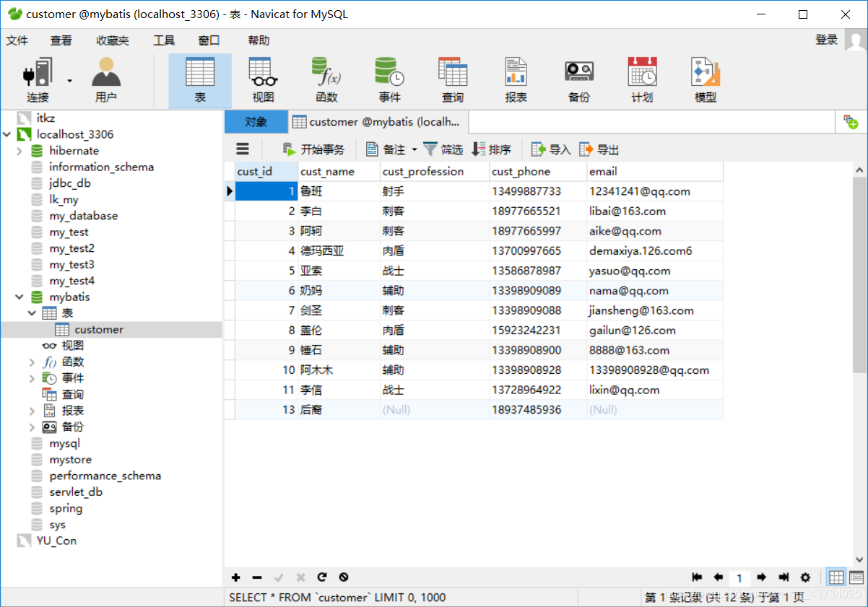Viewport: 868px width, 607px height.
Task: Open the Model (模型) toolbar icon
Action: 706,80
